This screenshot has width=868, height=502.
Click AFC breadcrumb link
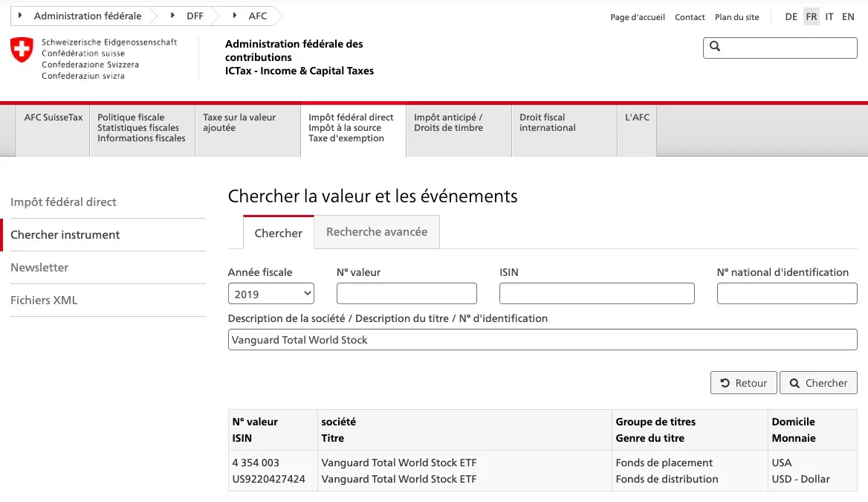coord(257,16)
